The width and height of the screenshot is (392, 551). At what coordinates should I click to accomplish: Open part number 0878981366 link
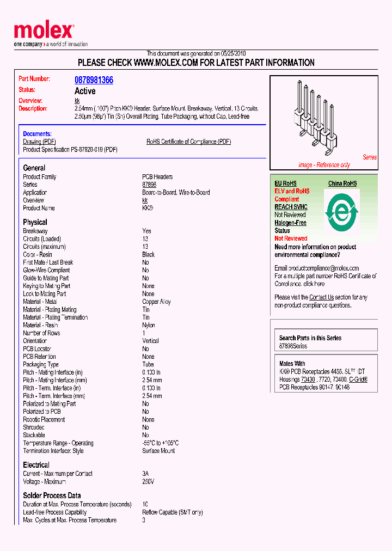pyautogui.click(x=94, y=80)
